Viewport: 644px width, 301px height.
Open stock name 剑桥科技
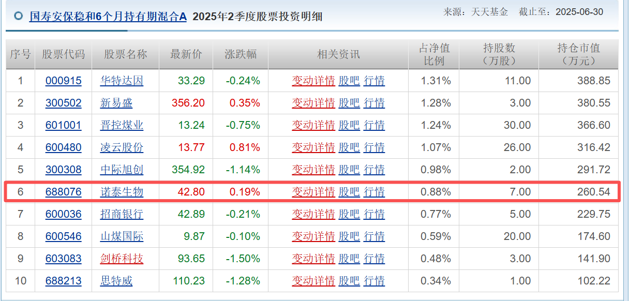[x=122, y=259]
